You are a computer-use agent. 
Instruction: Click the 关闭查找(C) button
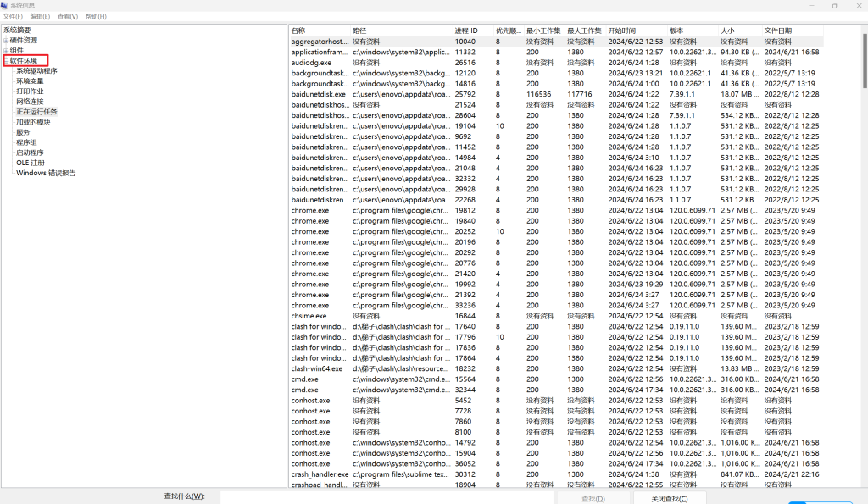point(669,498)
